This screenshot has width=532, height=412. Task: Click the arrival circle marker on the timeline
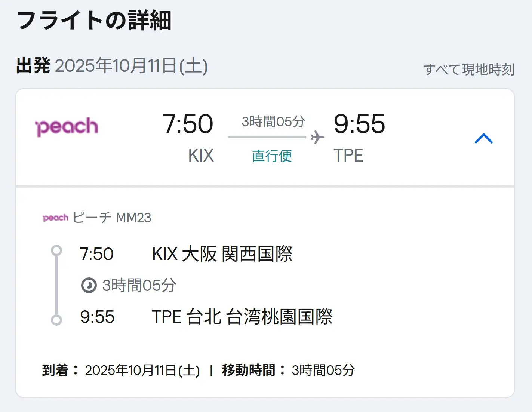click(x=56, y=320)
